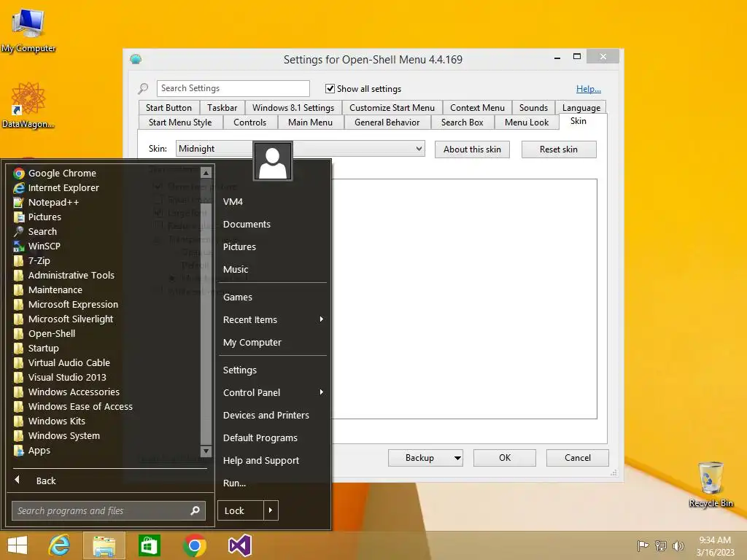Open the Skin dropdown showing Midnight
This screenshot has height=560, width=747.
coord(300,149)
